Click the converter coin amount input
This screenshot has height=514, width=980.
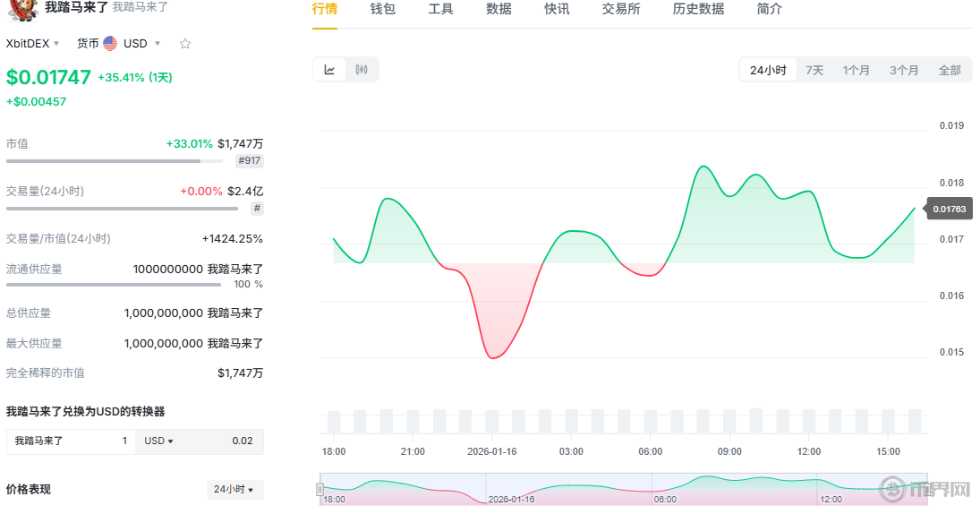click(x=72, y=441)
